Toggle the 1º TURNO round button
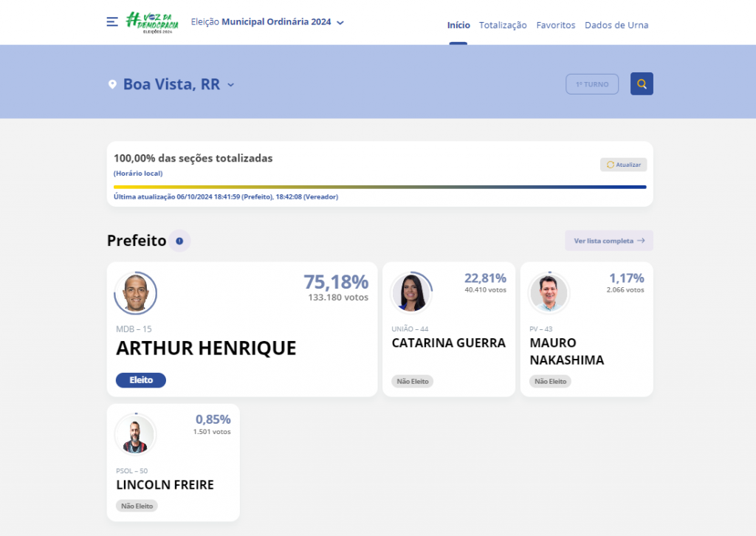 592,84
